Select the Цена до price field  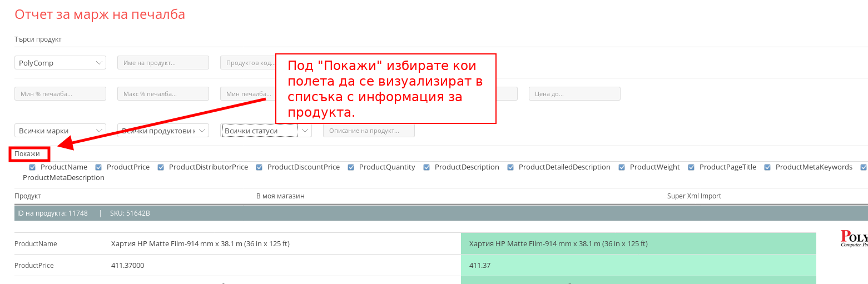(574, 94)
